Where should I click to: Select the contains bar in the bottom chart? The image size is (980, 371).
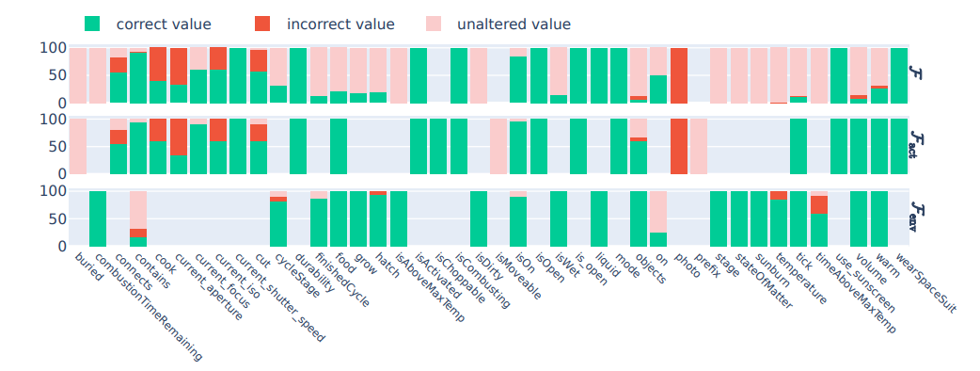click(x=138, y=219)
